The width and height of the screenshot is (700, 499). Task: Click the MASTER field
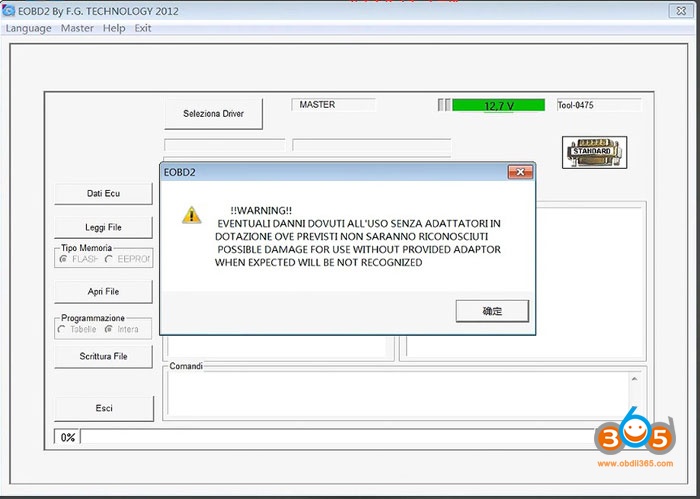333,105
